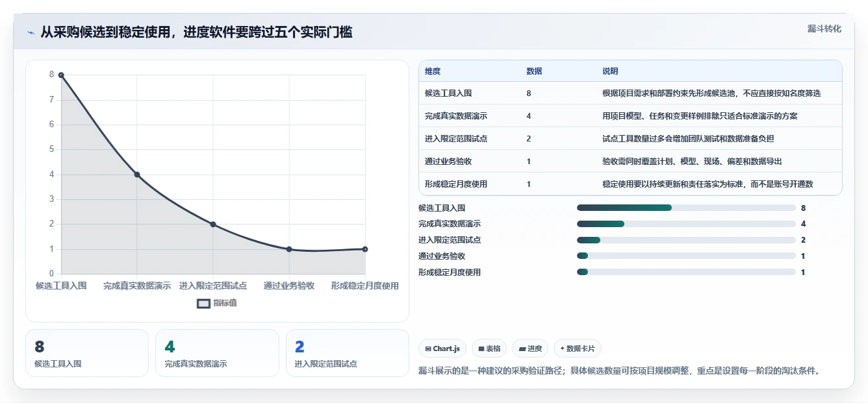Click progress list label 候选工具入围

(442, 208)
